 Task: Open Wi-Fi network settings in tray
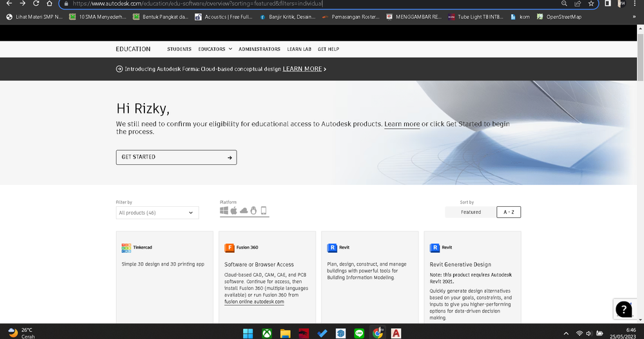pos(580,333)
